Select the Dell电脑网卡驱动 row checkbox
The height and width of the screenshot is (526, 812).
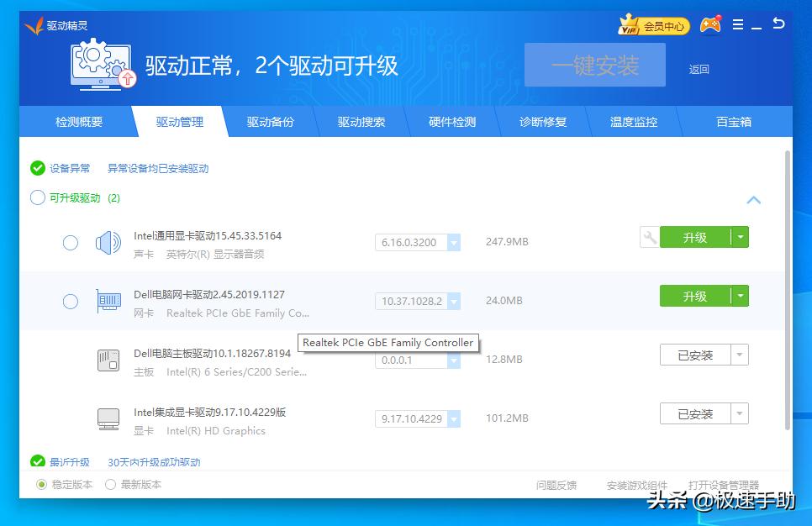pyautogui.click(x=71, y=302)
